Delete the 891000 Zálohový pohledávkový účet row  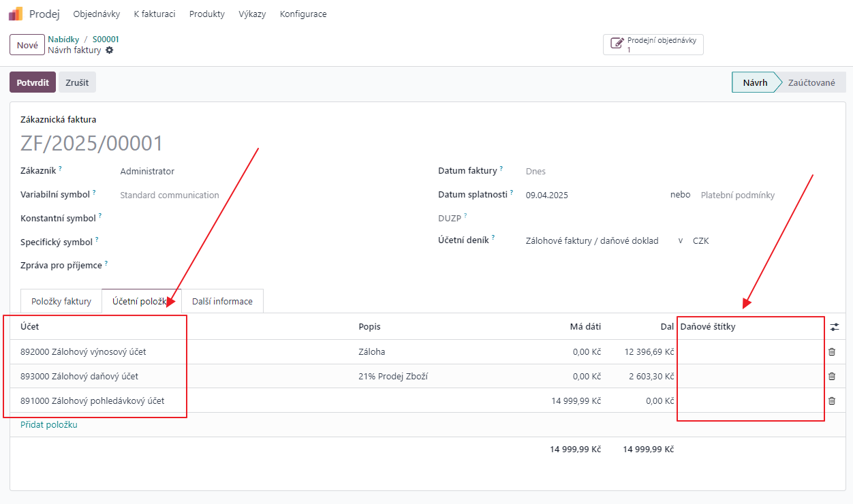(x=831, y=400)
